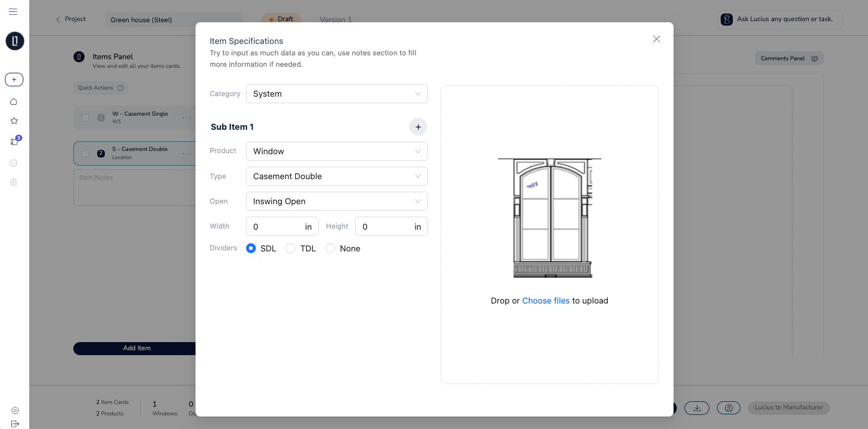Add a new sub item with plus button
The height and width of the screenshot is (429, 868).
click(418, 127)
